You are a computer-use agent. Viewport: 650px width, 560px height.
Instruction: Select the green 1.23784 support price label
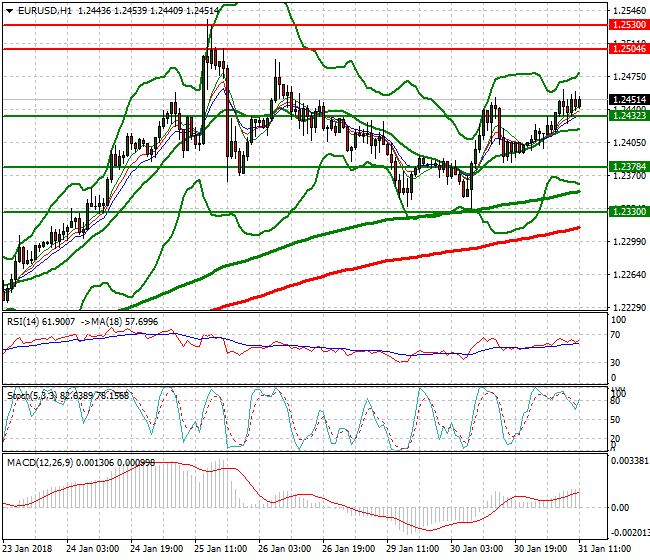[x=628, y=167]
